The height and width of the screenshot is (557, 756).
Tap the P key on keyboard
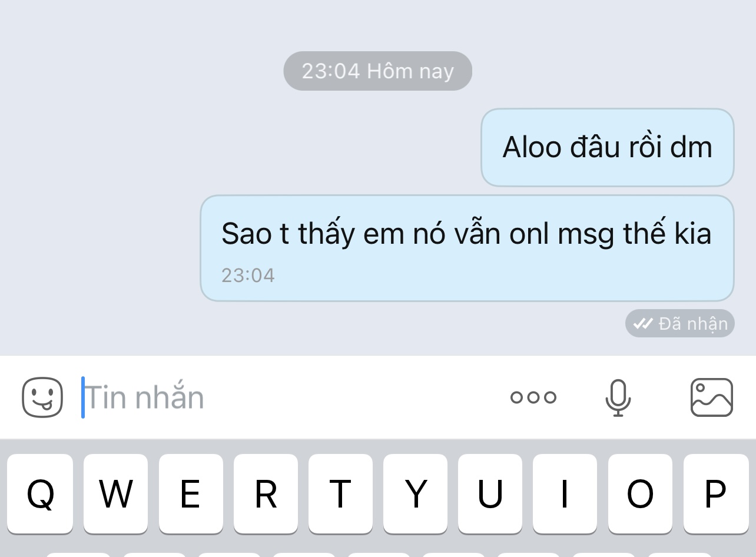[x=715, y=493]
